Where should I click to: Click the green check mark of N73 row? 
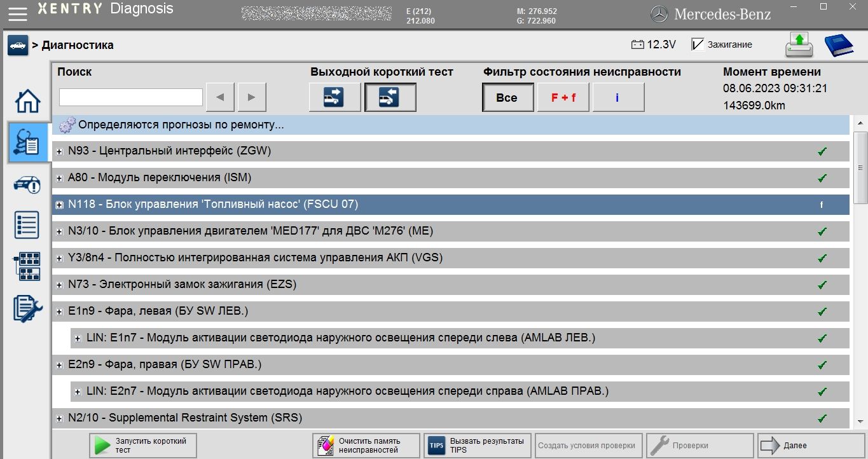tap(822, 285)
